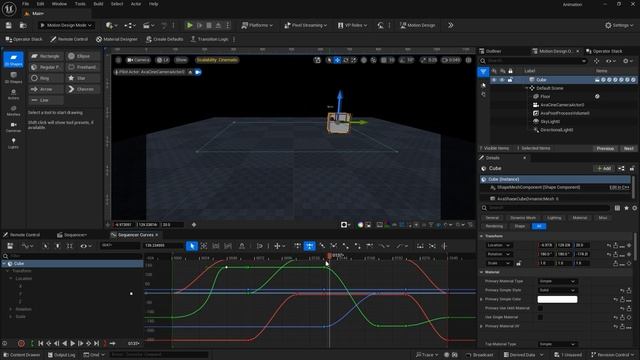
Task: Select the Ring shape tool
Action: click(46, 78)
